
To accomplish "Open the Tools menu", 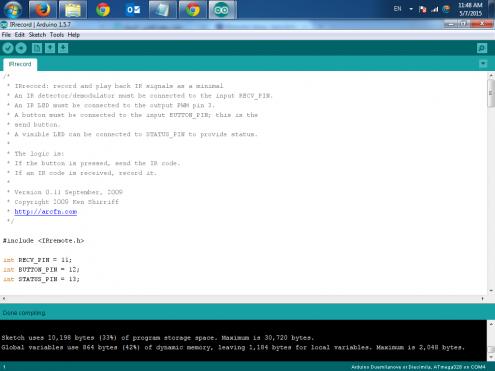I will pyautogui.click(x=57, y=35).
